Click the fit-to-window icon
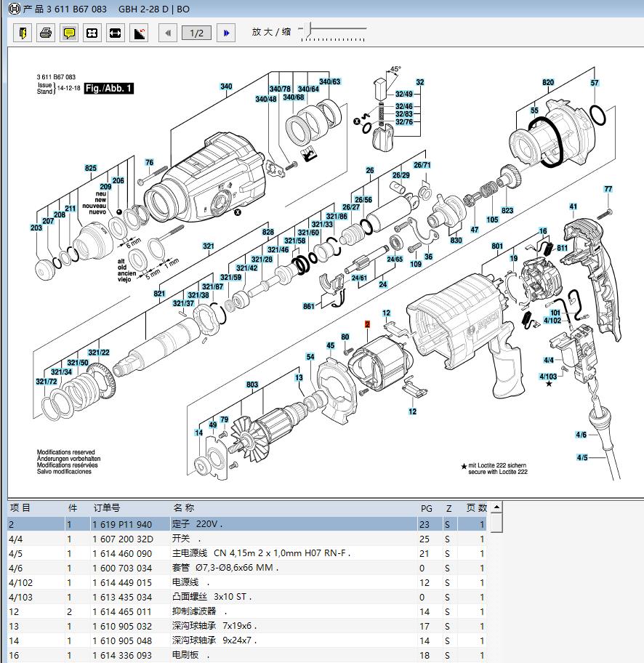The height and width of the screenshot is (663, 644). click(92, 33)
